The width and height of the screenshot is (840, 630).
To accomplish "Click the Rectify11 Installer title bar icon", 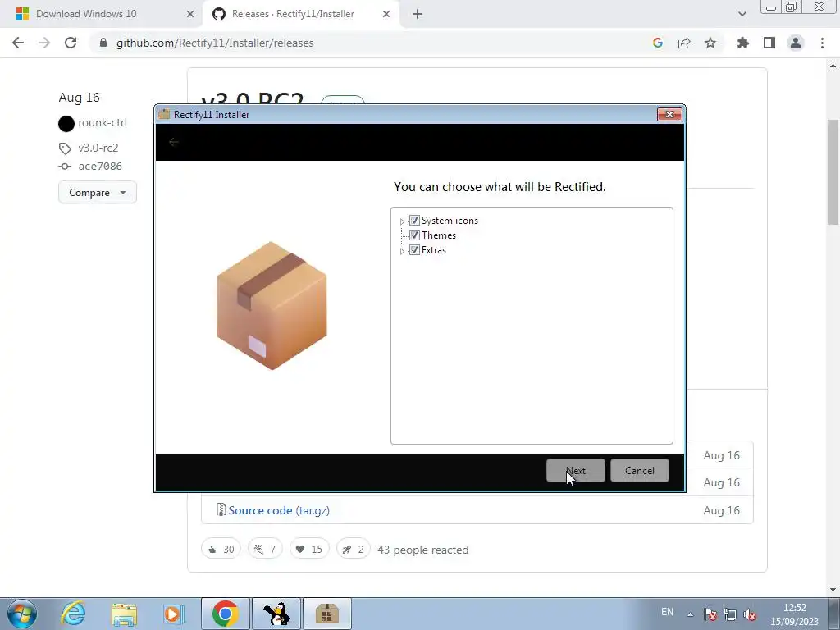I will [164, 114].
